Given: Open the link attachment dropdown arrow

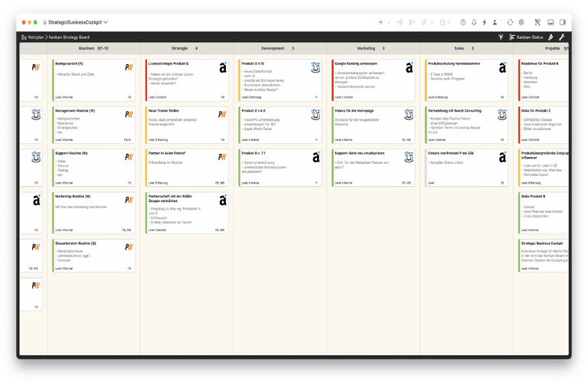Looking at the screenshot, I should [x=433, y=22].
